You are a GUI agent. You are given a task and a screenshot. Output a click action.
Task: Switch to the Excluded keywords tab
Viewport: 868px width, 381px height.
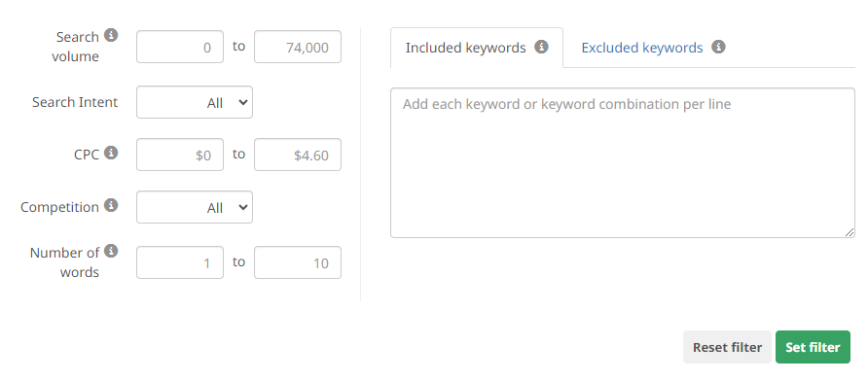[x=642, y=48]
